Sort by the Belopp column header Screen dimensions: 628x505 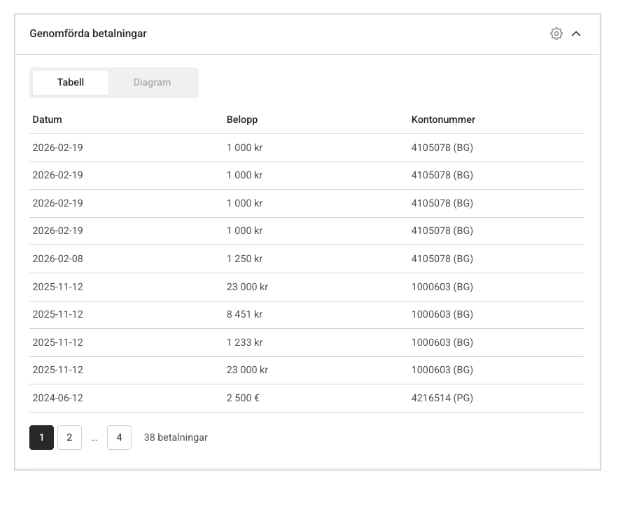tap(242, 120)
